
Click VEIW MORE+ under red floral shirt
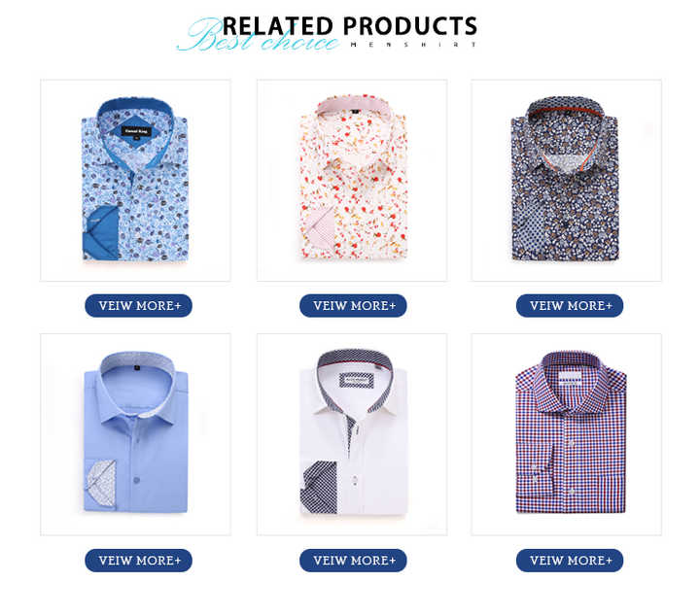pyautogui.click(x=353, y=305)
